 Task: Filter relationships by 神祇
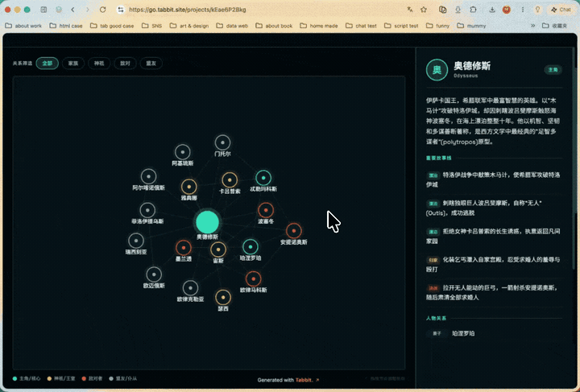[x=99, y=63]
